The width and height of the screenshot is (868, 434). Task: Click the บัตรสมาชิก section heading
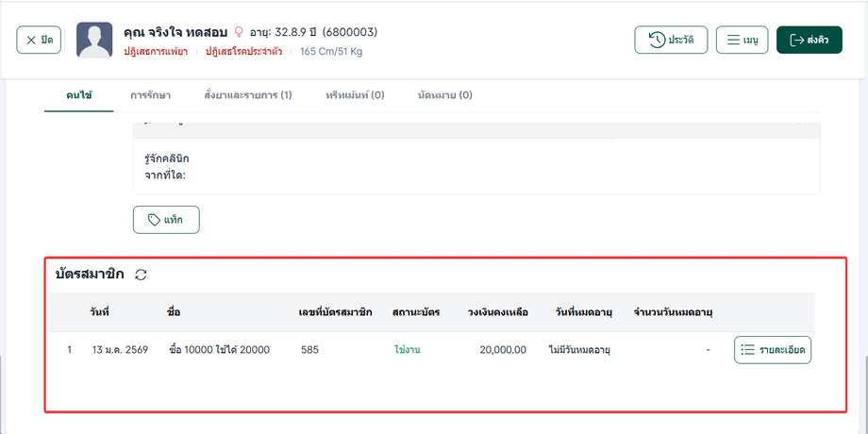(90, 274)
